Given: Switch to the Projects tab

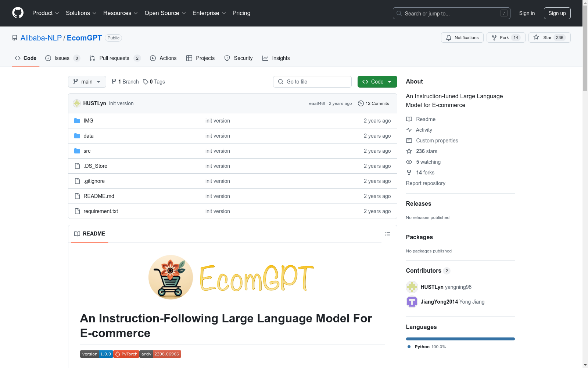Looking at the screenshot, I should (x=200, y=58).
